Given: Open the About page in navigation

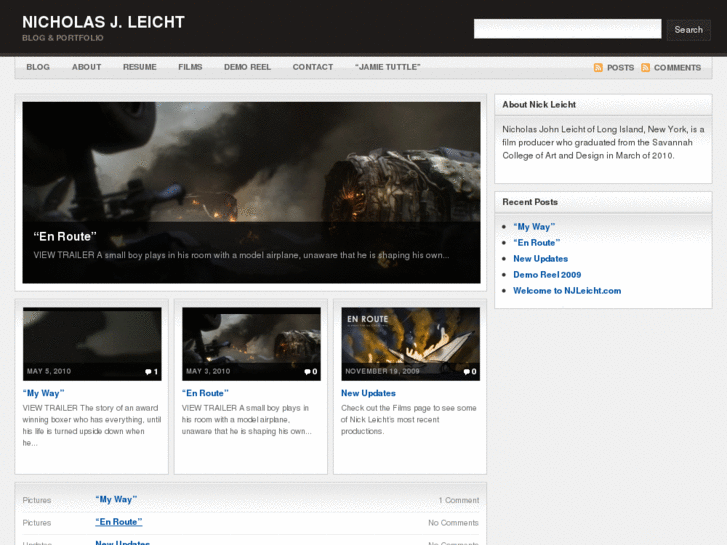Looking at the screenshot, I should pyautogui.click(x=86, y=67).
